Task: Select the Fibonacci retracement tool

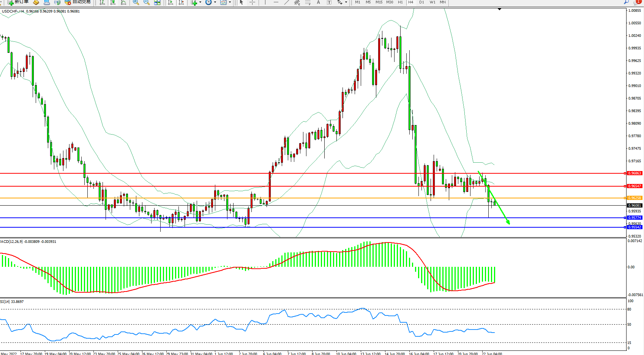Action: tap(308, 2)
